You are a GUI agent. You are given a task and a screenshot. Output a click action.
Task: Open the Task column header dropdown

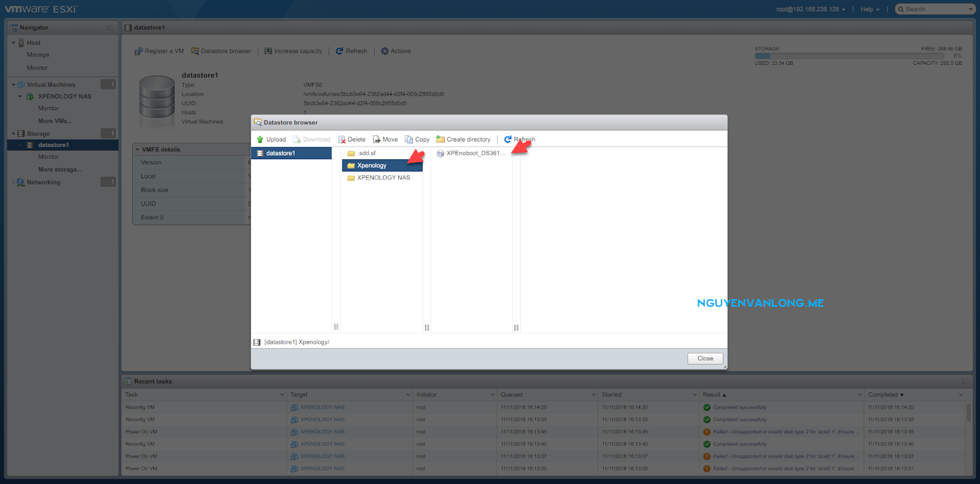[x=282, y=395]
